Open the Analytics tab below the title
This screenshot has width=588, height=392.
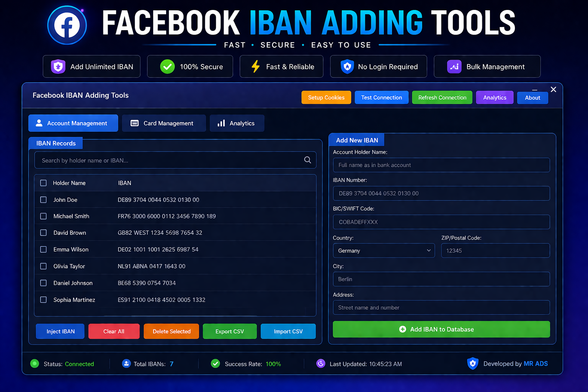pos(237,123)
